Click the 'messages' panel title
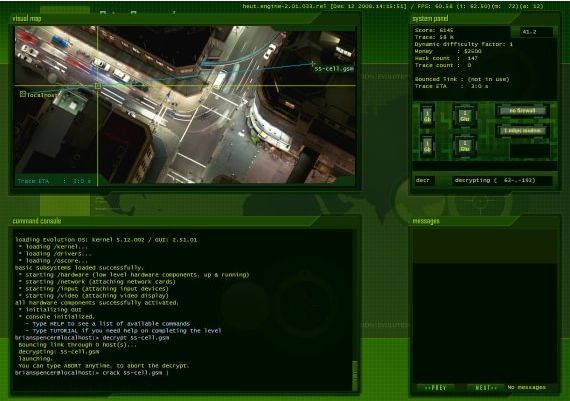 (426, 221)
